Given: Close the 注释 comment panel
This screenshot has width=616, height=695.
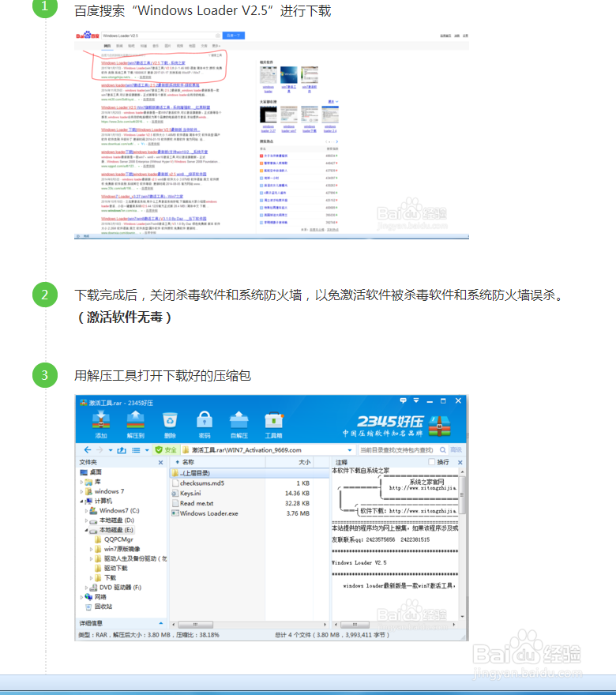Looking at the screenshot, I should pos(460,462).
